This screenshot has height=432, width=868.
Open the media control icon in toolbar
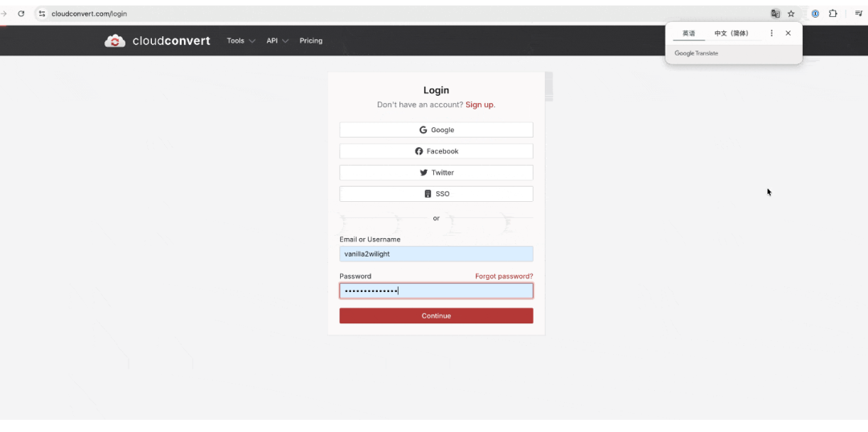point(858,14)
